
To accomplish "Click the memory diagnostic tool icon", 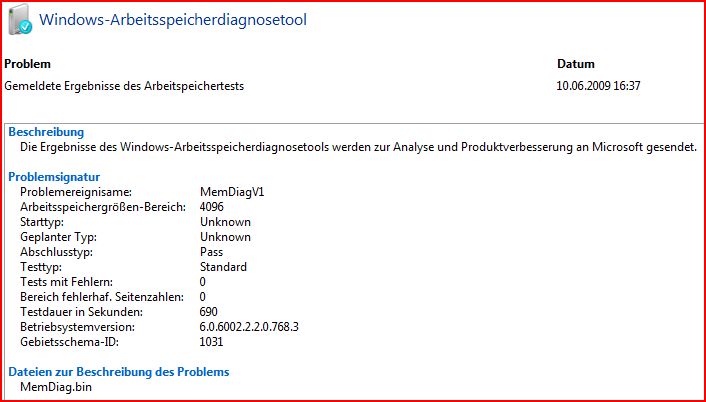I will [x=20, y=19].
